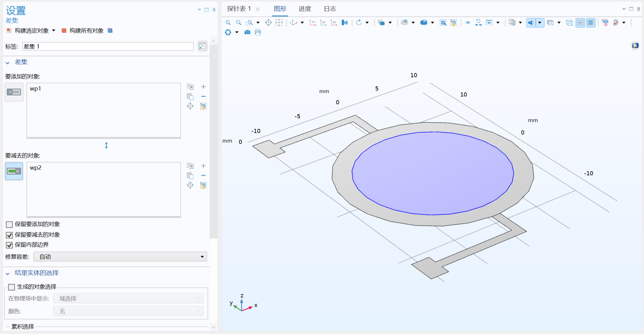Click the rotate view icon
Screen dimensions: 644x334
tap(359, 22)
